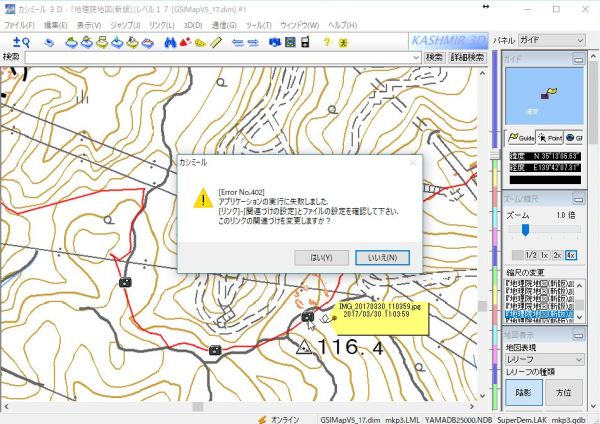Open the 表示(V) menu

(x=89, y=25)
